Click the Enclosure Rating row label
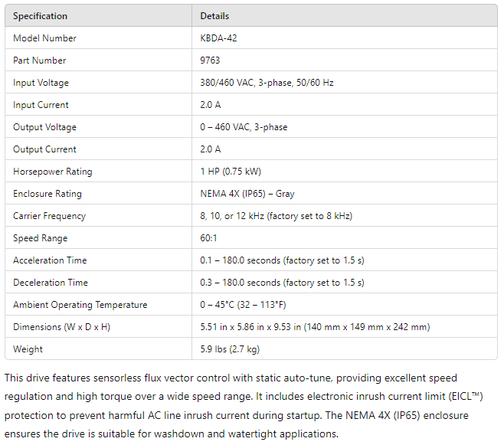This screenshot has width=504, height=445. pyautogui.click(x=47, y=194)
